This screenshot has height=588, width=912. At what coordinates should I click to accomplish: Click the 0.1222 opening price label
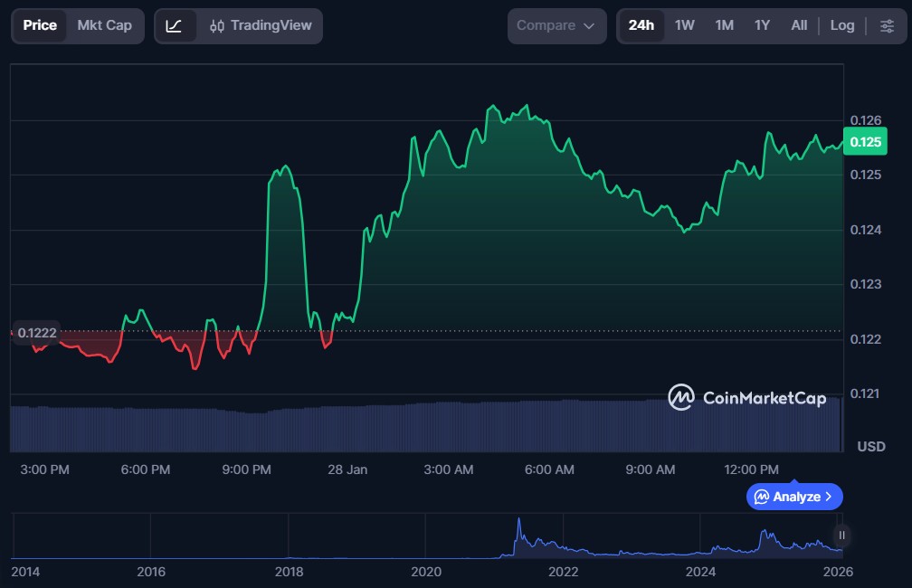36,333
